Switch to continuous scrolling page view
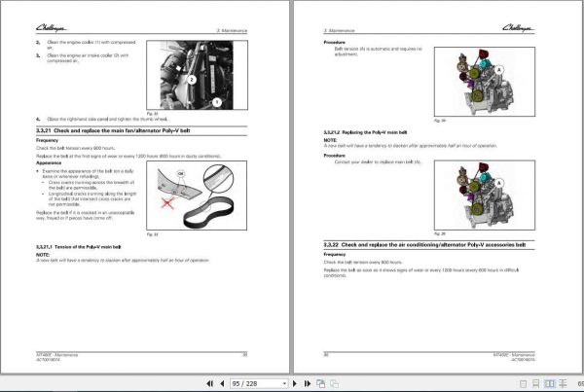The height and width of the screenshot is (392, 584). tap(536, 384)
